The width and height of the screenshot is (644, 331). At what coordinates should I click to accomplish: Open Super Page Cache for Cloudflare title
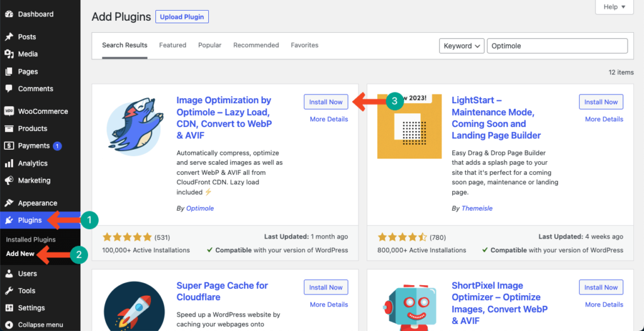[x=222, y=291]
